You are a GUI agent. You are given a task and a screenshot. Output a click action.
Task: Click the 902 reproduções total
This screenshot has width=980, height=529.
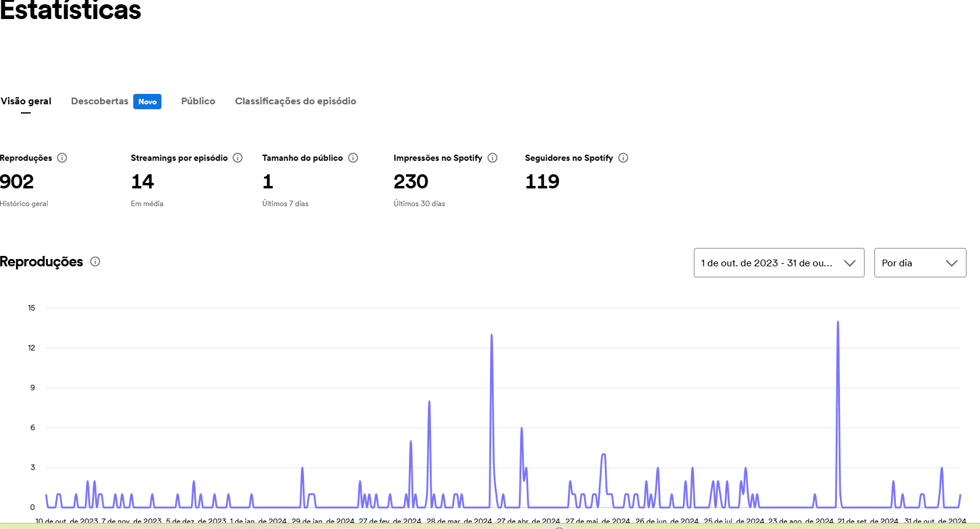point(17,182)
